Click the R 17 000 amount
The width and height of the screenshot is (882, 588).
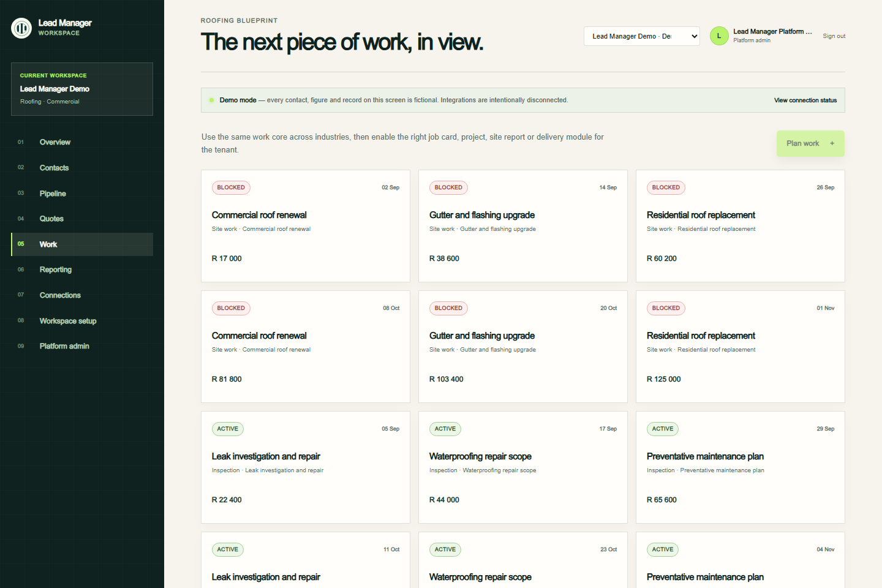click(227, 258)
